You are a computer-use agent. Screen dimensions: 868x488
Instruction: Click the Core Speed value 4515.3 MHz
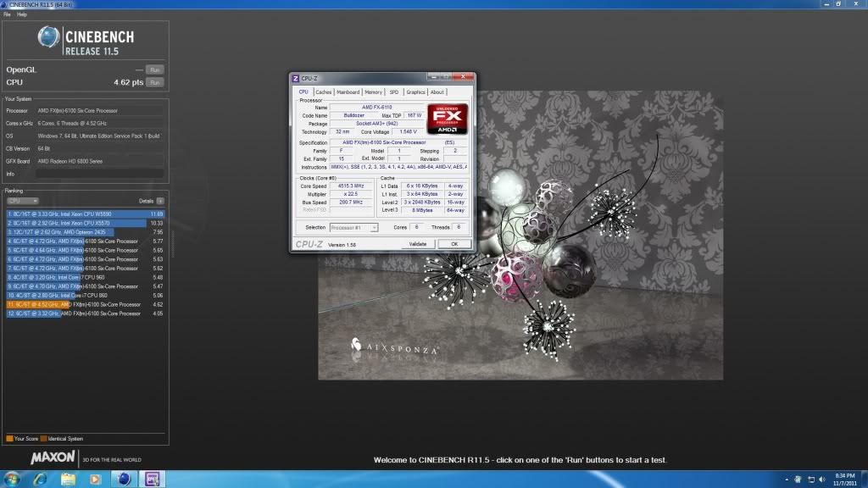351,186
